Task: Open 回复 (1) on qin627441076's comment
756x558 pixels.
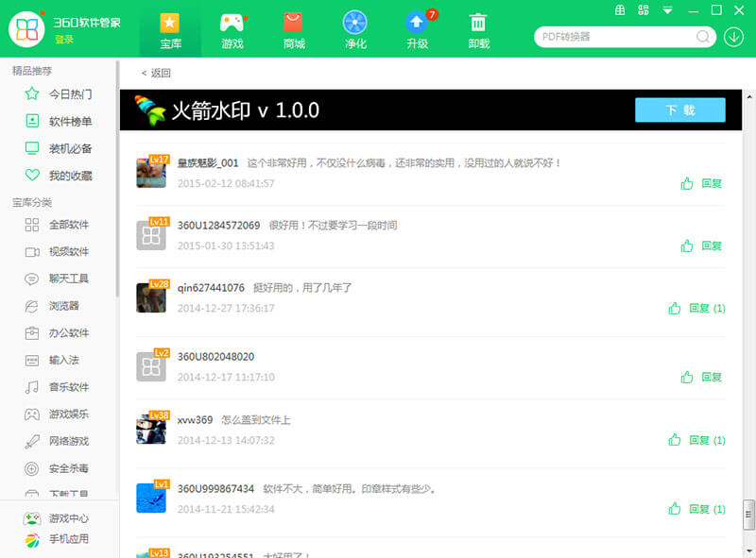Action: (707, 308)
